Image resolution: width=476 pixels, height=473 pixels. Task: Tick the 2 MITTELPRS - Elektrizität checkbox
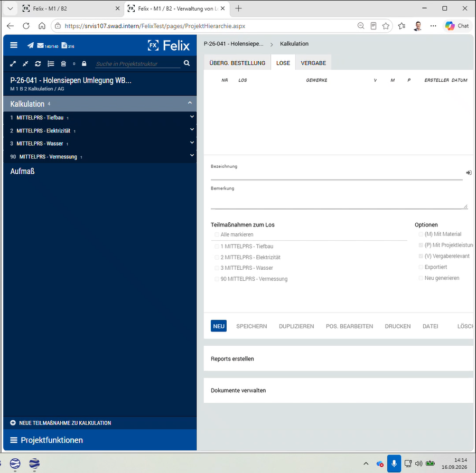pos(217,257)
